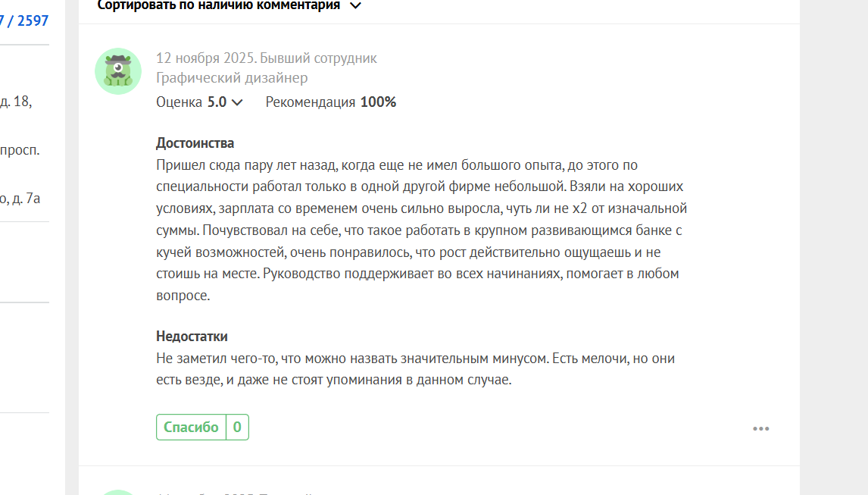Click the 'Недостатки' heading
The image size is (868, 495).
(192, 337)
